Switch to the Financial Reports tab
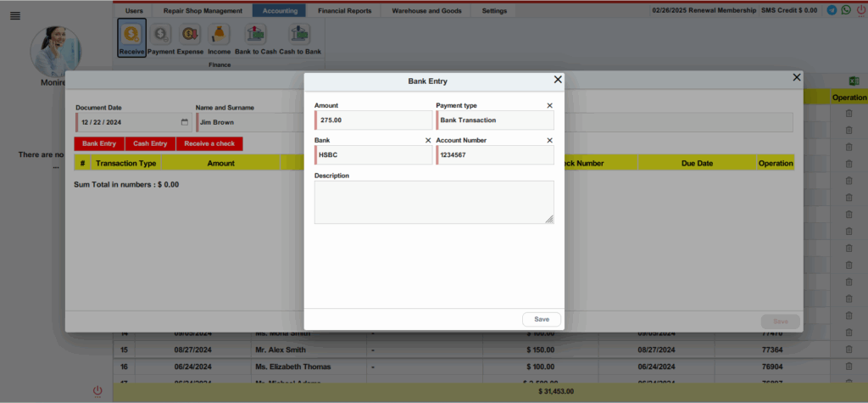 coord(345,10)
